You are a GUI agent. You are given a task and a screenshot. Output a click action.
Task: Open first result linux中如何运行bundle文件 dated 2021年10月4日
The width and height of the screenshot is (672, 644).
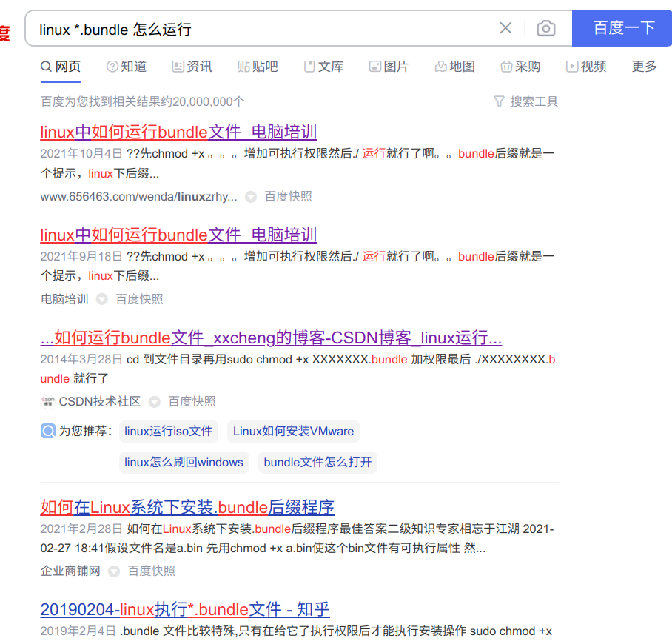point(178,132)
